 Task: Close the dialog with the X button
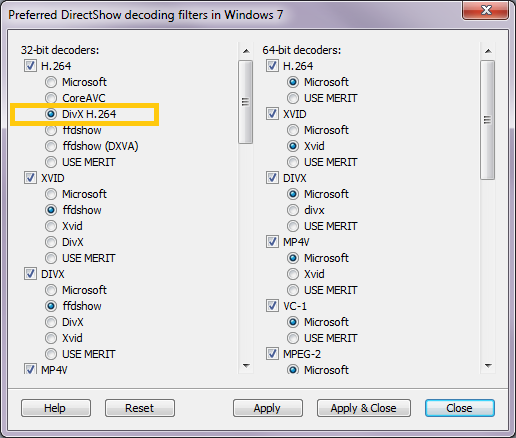point(485,10)
